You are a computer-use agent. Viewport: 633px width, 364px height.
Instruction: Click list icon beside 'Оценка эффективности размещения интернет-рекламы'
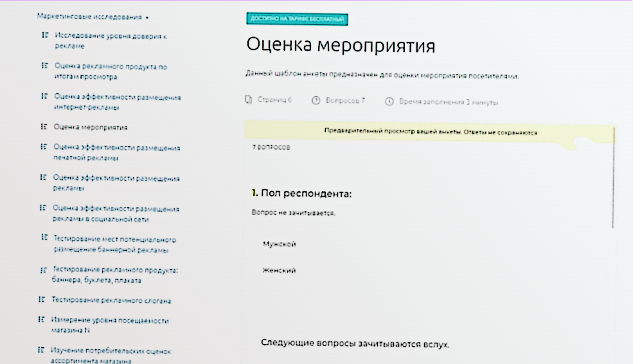44,96
